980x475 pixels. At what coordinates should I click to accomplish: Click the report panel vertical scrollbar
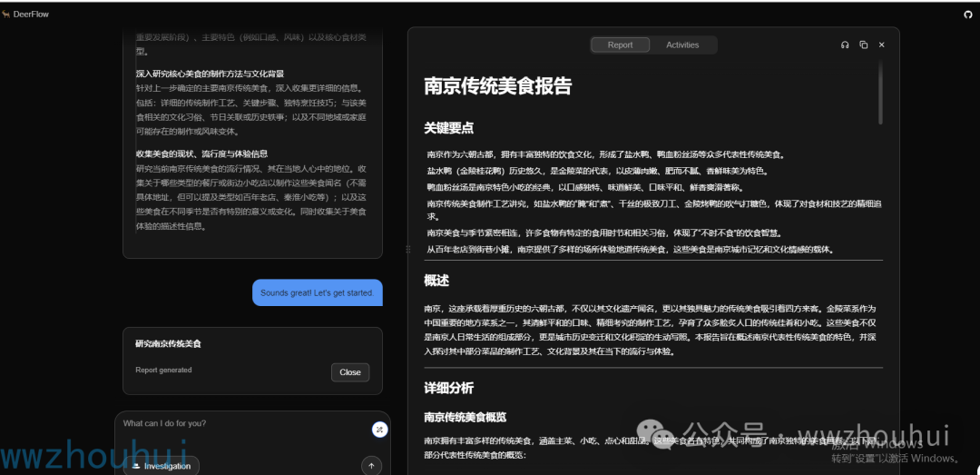(x=880, y=93)
